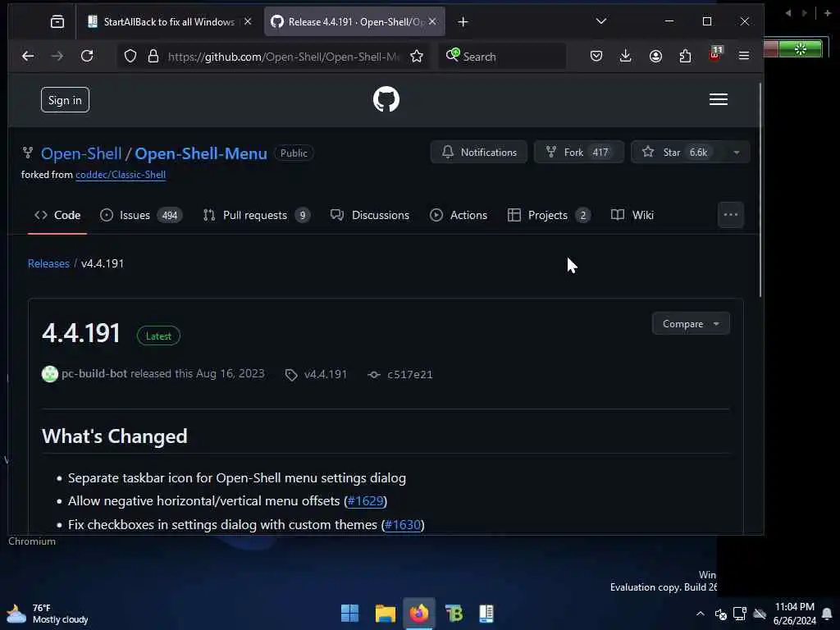The width and height of the screenshot is (840, 630).
Task: Bookmark this page with star icon
Action: [417, 57]
